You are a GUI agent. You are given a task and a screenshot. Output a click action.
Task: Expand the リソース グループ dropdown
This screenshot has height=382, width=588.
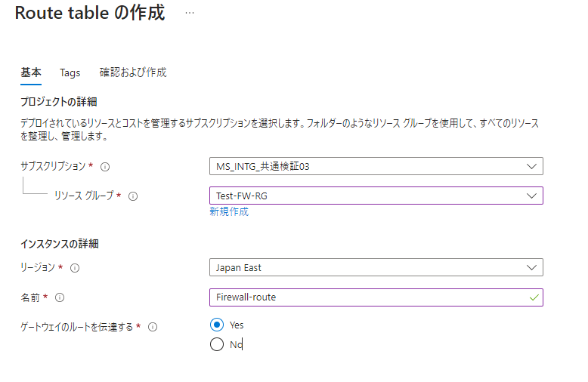pos(376,196)
